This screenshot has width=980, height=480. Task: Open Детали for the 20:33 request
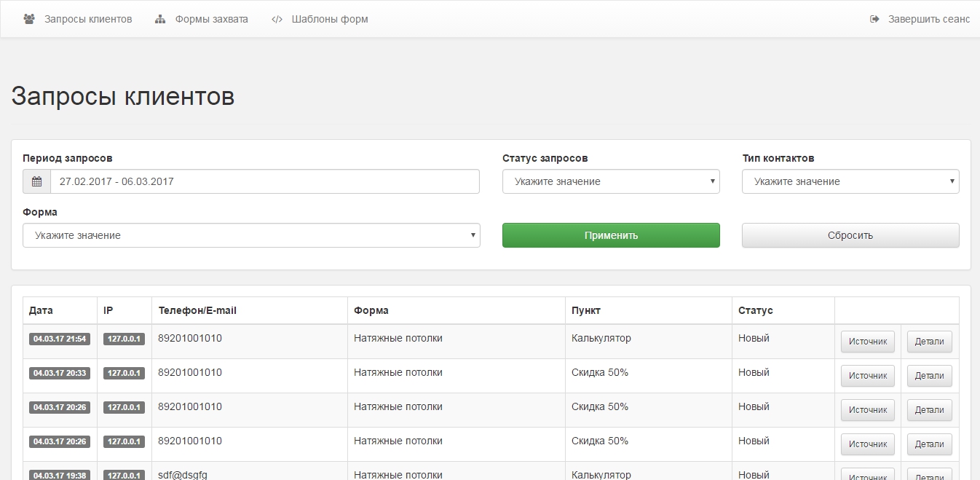coord(929,376)
